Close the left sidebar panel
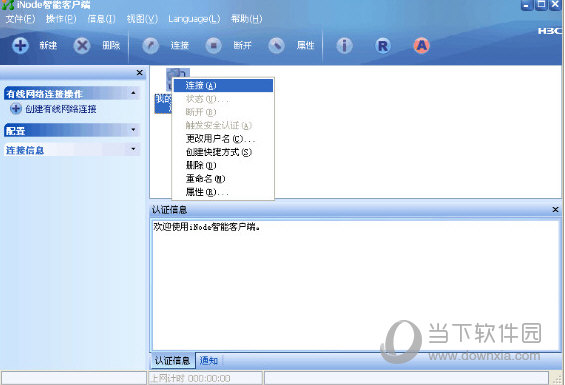This screenshot has width=565, height=385. pos(140,73)
